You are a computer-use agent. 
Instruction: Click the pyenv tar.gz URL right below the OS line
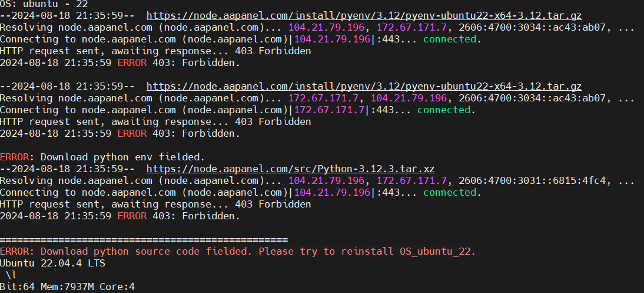click(364, 16)
